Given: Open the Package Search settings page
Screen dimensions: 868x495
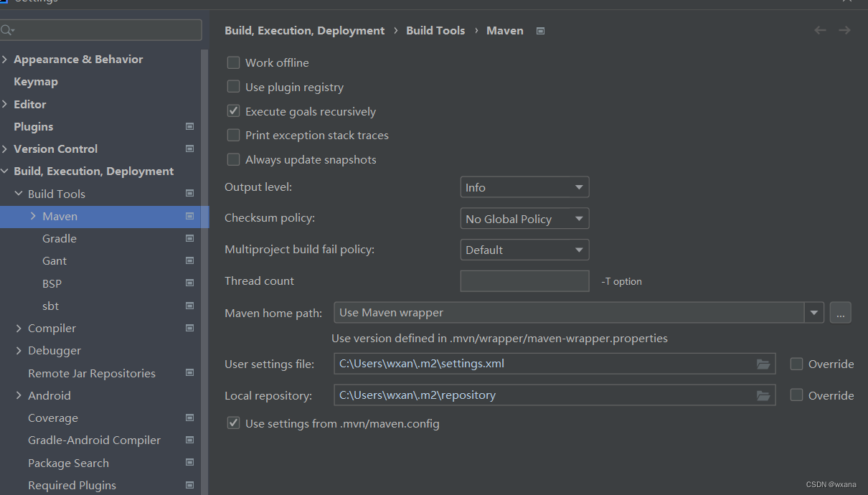Looking at the screenshot, I should click(x=68, y=463).
